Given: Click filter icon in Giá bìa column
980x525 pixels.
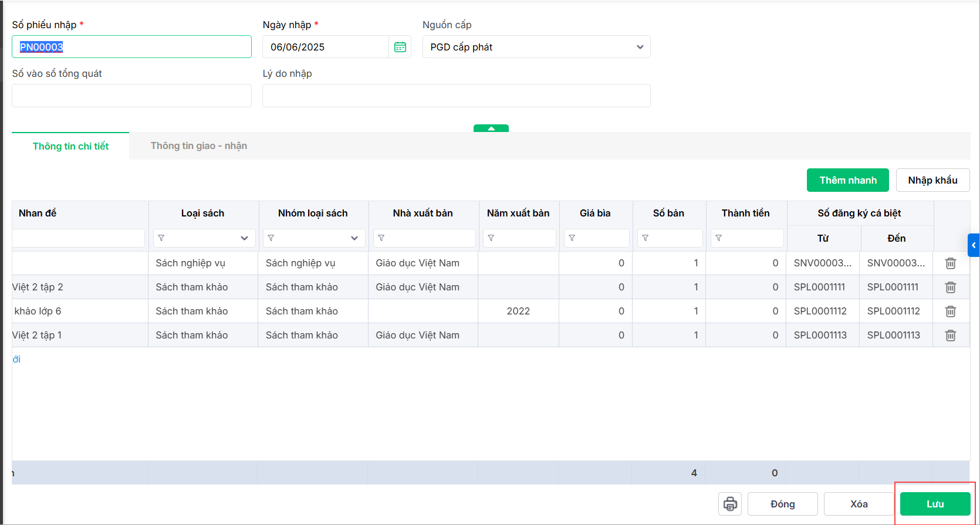Looking at the screenshot, I should coord(572,238).
